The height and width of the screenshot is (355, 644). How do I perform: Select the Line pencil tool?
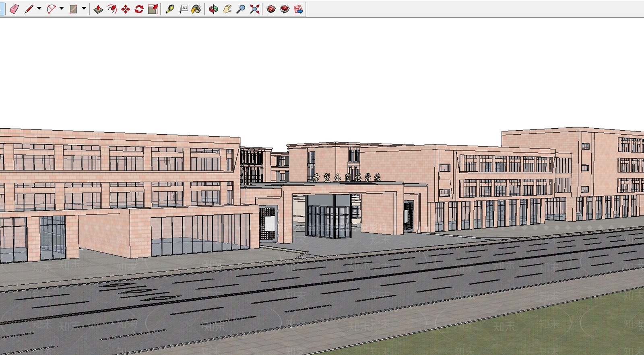tap(29, 9)
